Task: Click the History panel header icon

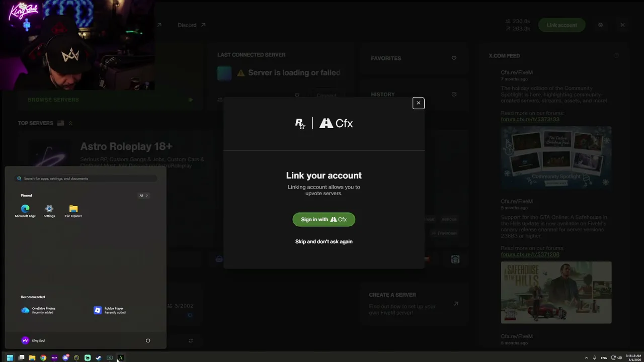Action: tap(454, 95)
